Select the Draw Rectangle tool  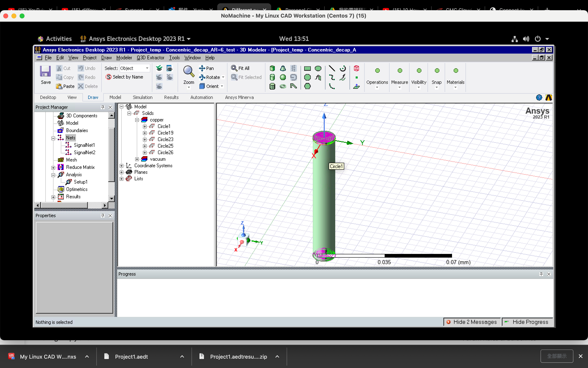tap(307, 68)
